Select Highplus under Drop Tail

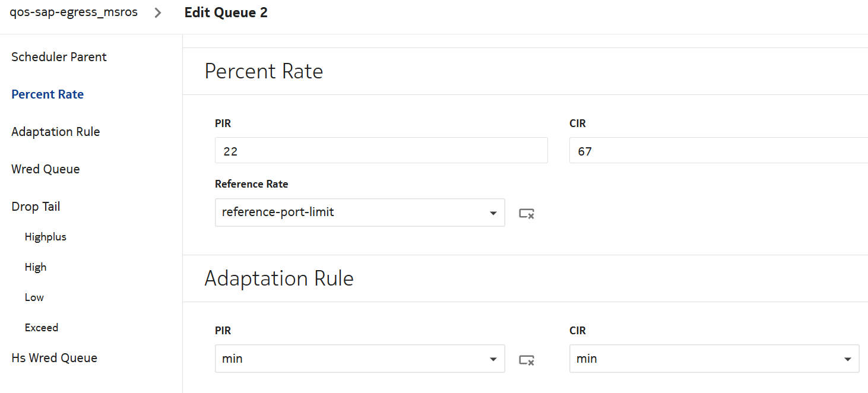coord(46,237)
